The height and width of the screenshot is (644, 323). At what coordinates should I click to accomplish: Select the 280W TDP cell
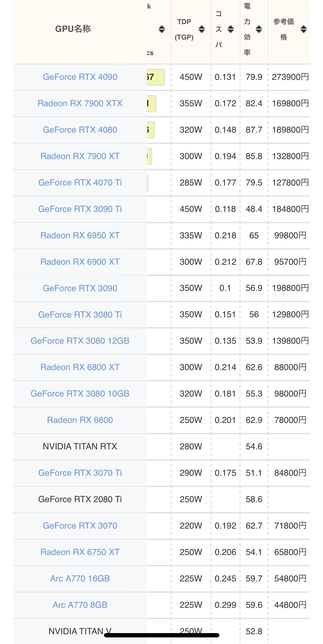[191, 446]
